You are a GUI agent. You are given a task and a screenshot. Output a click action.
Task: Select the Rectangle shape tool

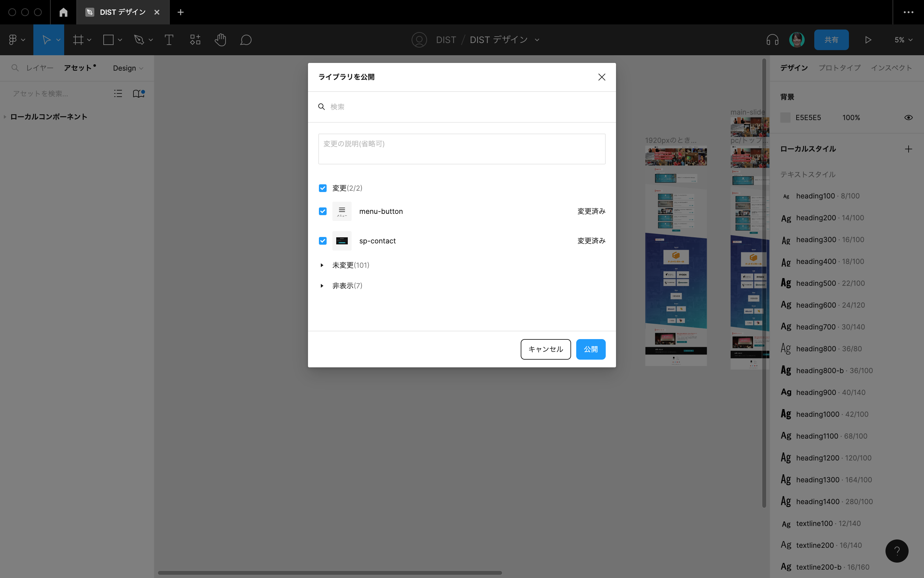108,40
